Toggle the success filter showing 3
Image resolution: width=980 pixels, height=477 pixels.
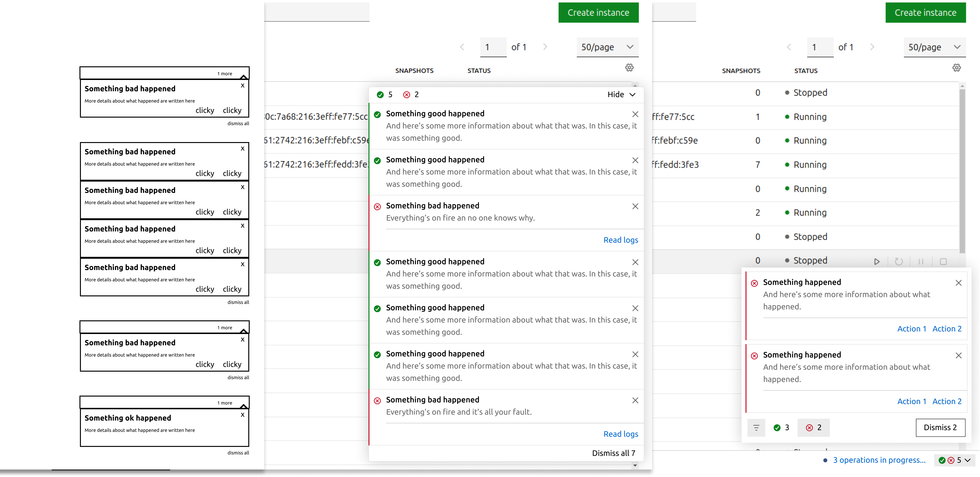pos(781,428)
